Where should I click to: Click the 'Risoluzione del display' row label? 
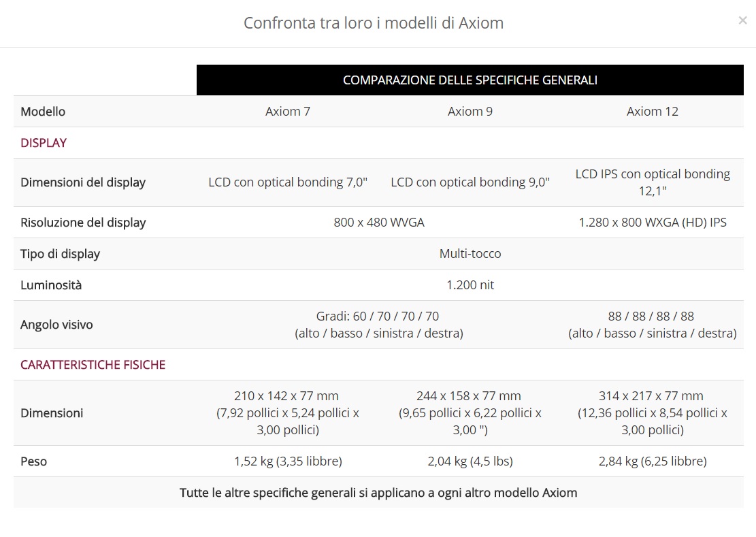[x=83, y=223]
